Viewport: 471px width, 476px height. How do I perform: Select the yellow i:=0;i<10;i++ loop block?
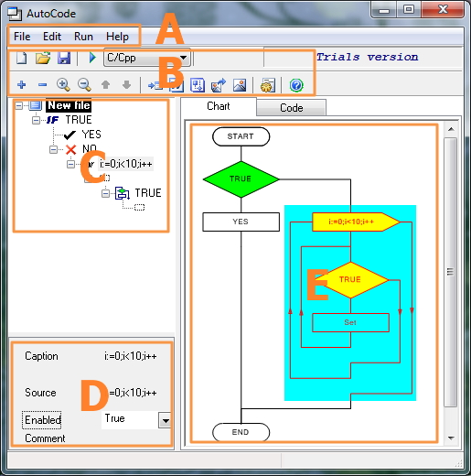coord(356,222)
